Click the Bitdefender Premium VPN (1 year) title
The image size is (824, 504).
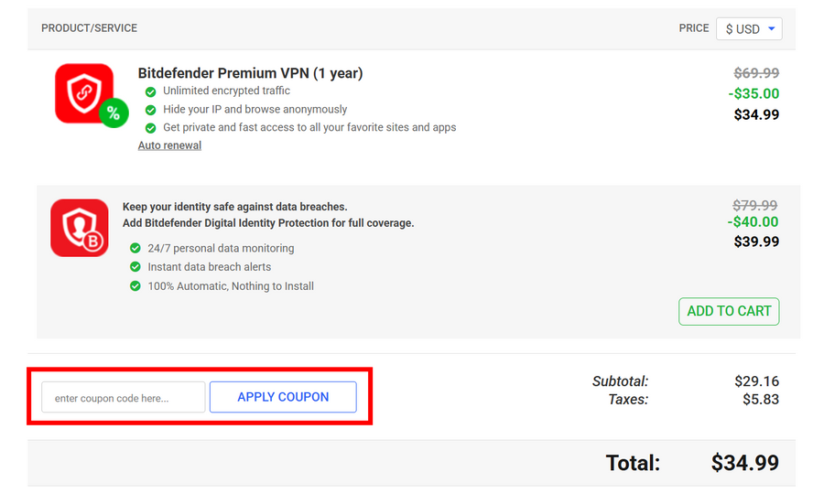pos(250,73)
